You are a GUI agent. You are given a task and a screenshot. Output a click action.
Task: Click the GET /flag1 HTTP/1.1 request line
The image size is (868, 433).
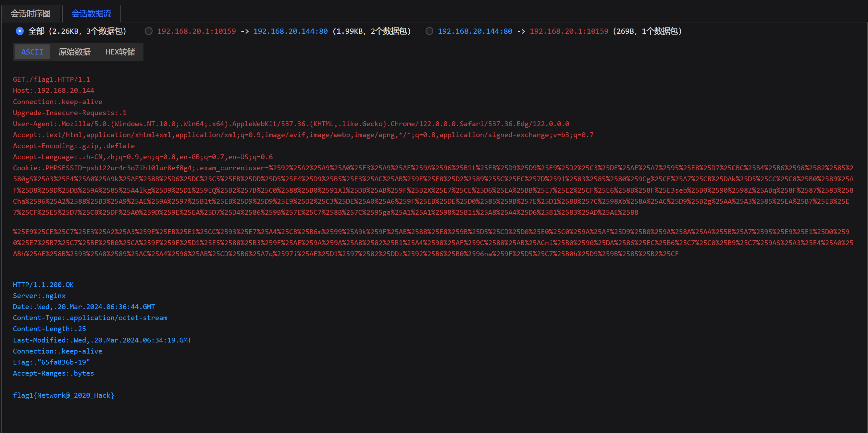click(x=52, y=79)
